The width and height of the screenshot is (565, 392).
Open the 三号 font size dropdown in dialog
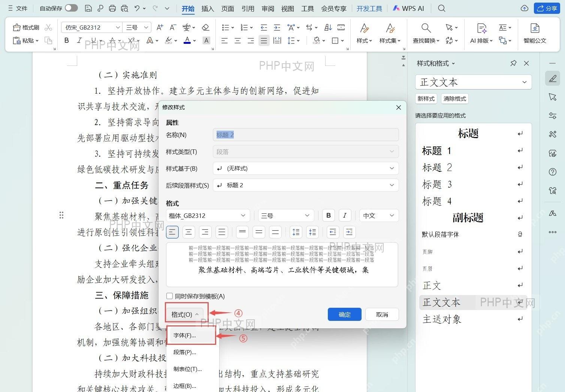pos(285,215)
